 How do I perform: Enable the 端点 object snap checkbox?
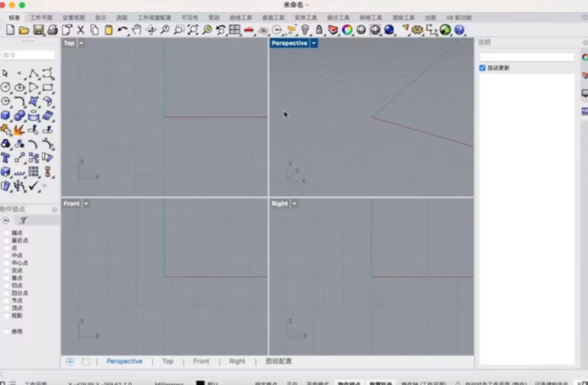pyautogui.click(x=7, y=232)
